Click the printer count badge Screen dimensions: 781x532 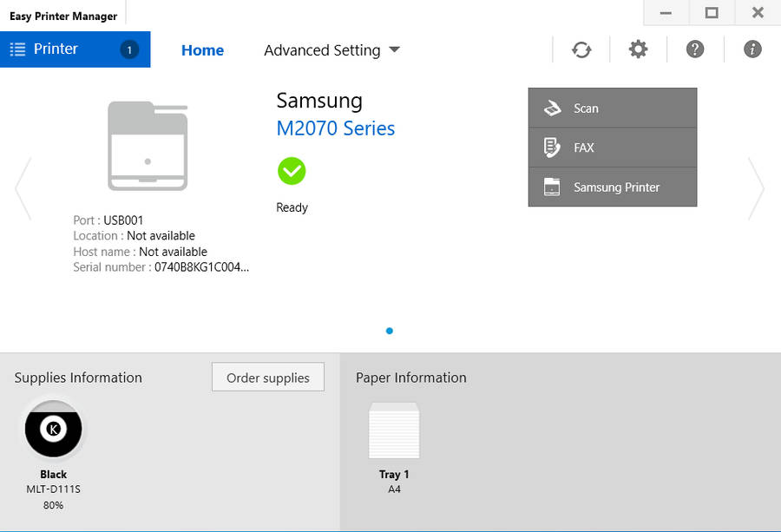coord(129,49)
